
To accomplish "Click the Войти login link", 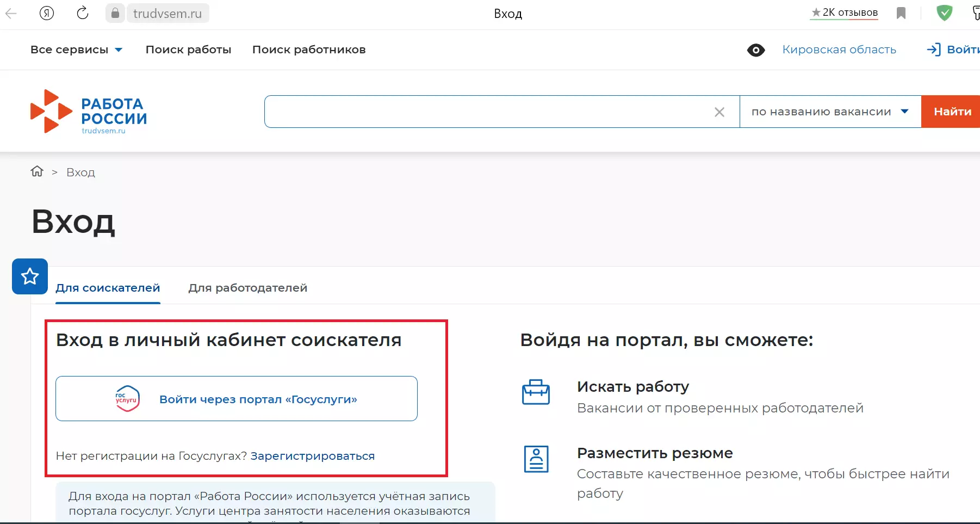I will tap(953, 50).
